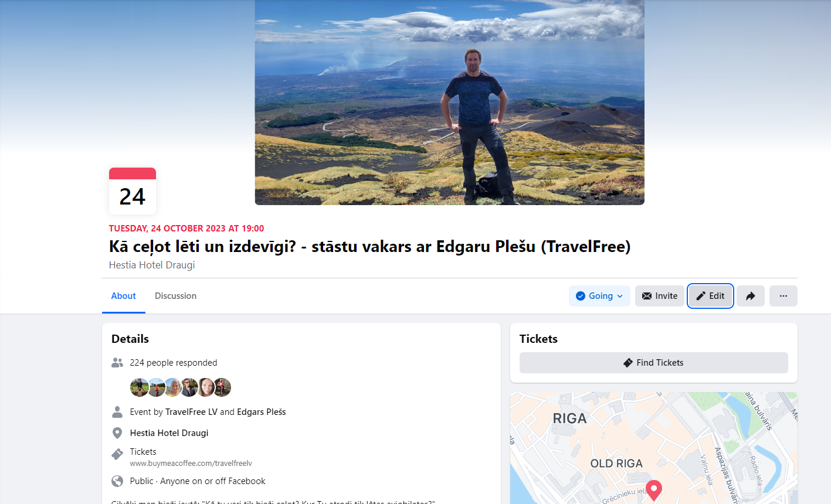Click the Find Tickets button

click(x=654, y=363)
